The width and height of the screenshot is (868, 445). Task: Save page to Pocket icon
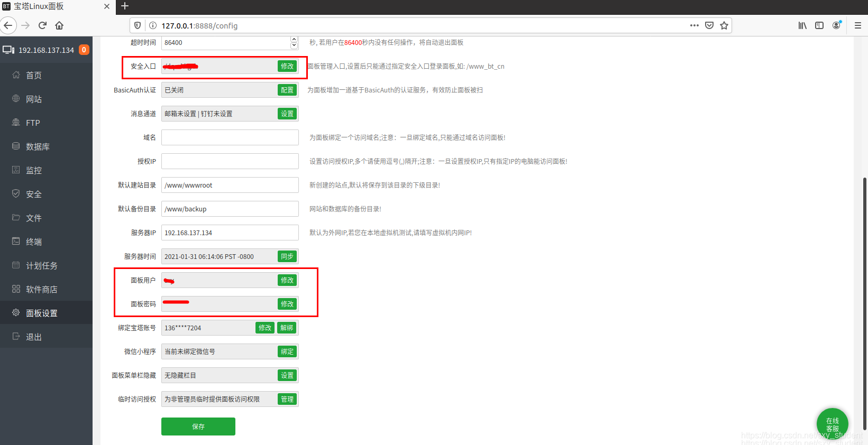(x=709, y=25)
